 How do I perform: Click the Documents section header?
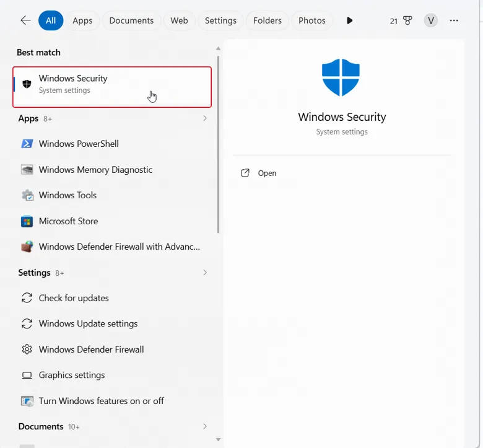(41, 426)
